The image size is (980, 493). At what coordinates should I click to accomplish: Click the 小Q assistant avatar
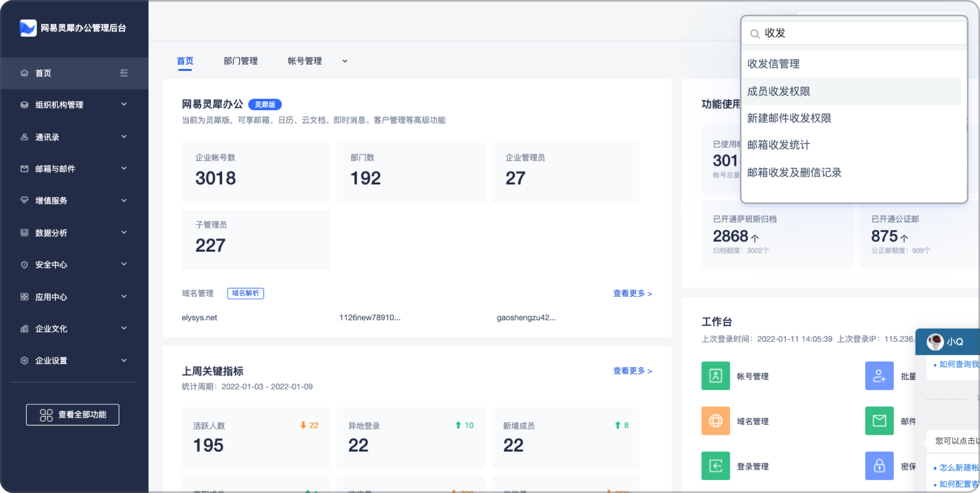(935, 342)
